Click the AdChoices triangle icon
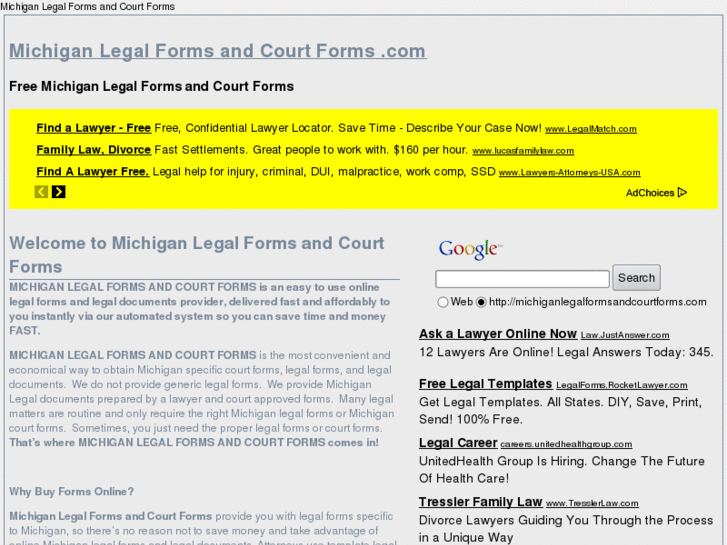The width and height of the screenshot is (727, 545). [x=682, y=192]
